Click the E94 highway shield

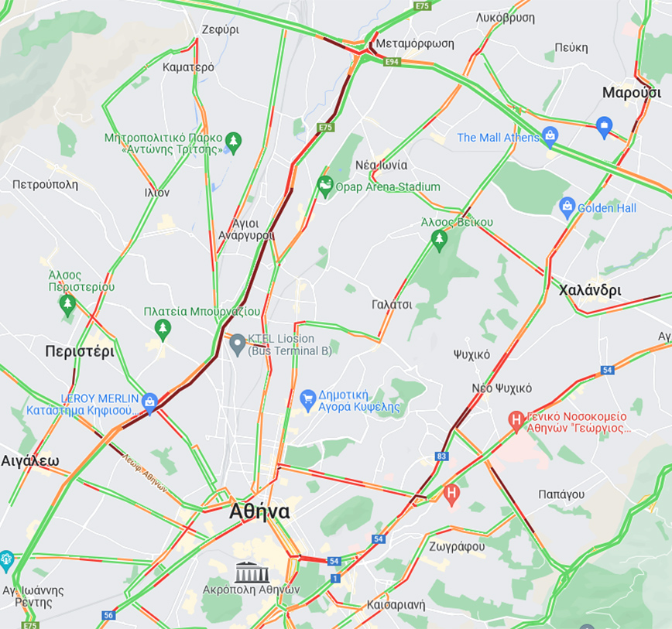point(393,62)
